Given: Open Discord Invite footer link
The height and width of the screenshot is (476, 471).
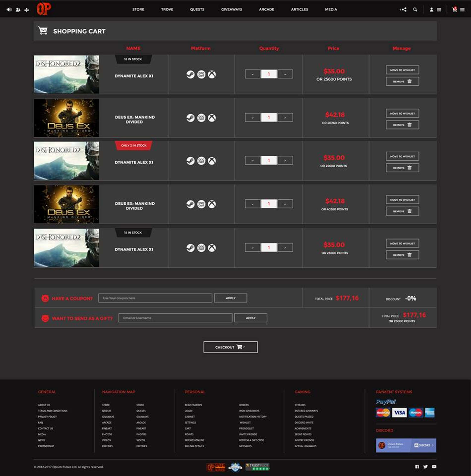Looking at the screenshot, I should point(304,423).
